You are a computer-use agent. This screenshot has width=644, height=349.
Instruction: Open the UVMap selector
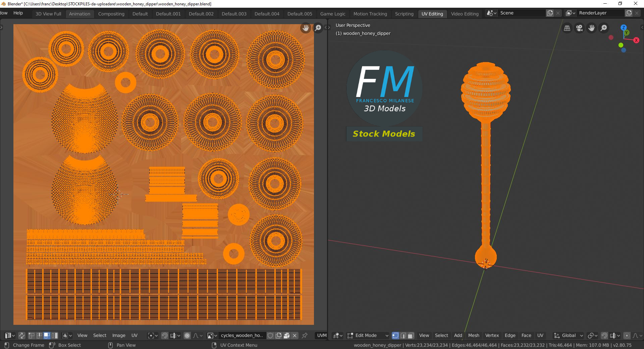tap(321, 335)
